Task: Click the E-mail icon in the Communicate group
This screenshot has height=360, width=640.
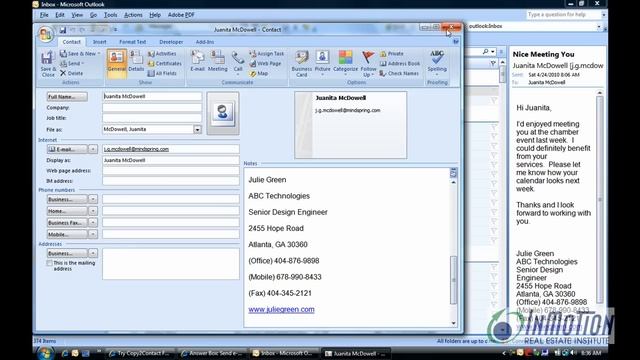Action: [x=198, y=61]
